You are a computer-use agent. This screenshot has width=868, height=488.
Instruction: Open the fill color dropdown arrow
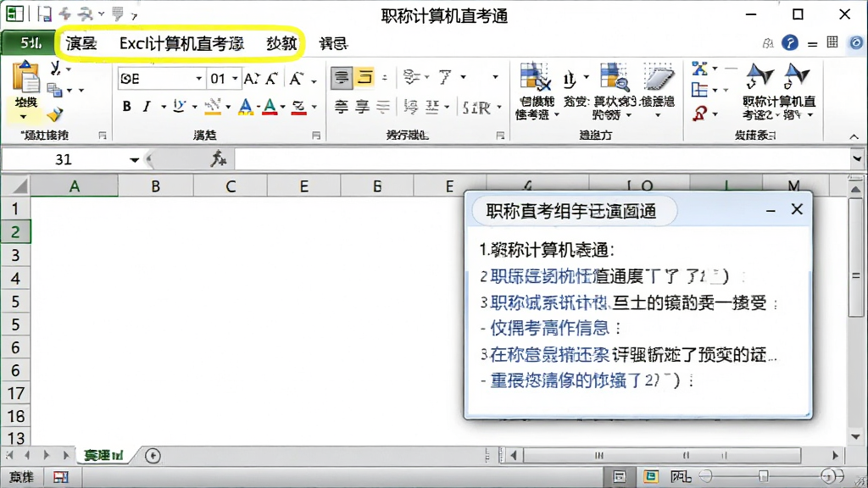(x=227, y=107)
